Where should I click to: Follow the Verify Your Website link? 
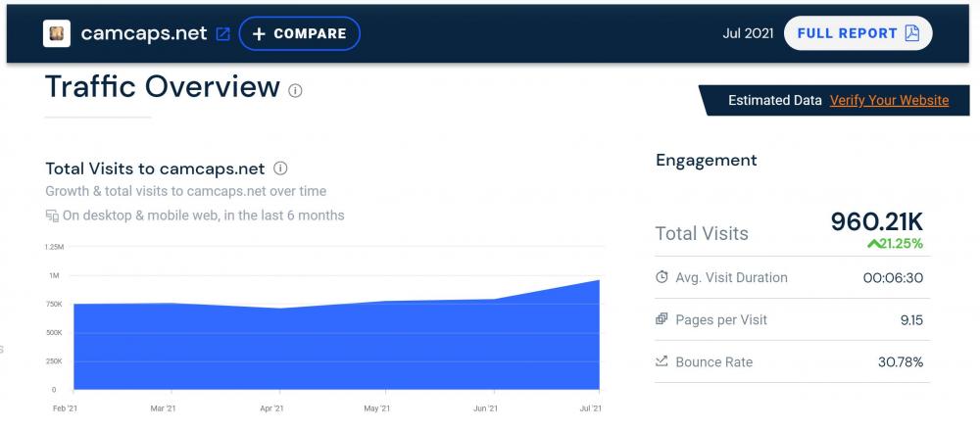889,100
